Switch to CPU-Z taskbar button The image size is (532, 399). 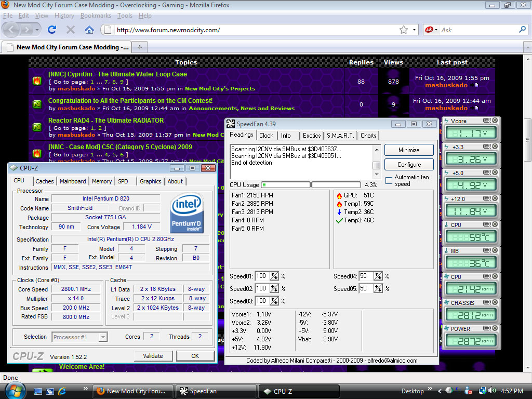[x=299, y=391]
